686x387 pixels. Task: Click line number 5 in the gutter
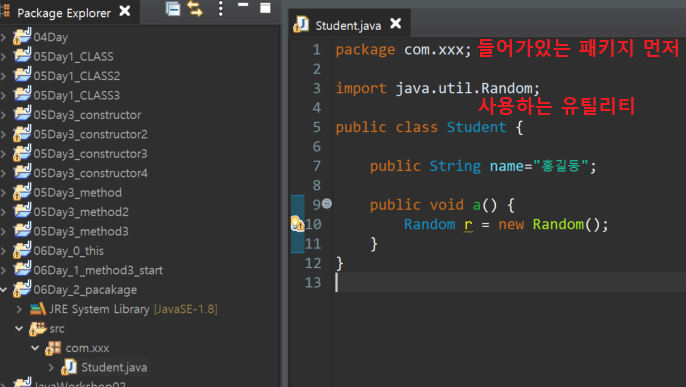click(317, 127)
